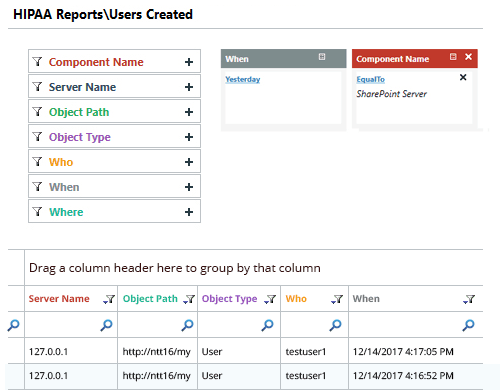This screenshot has height=390, width=500.
Task: Click the Server Name search input field
Action: pos(62,325)
